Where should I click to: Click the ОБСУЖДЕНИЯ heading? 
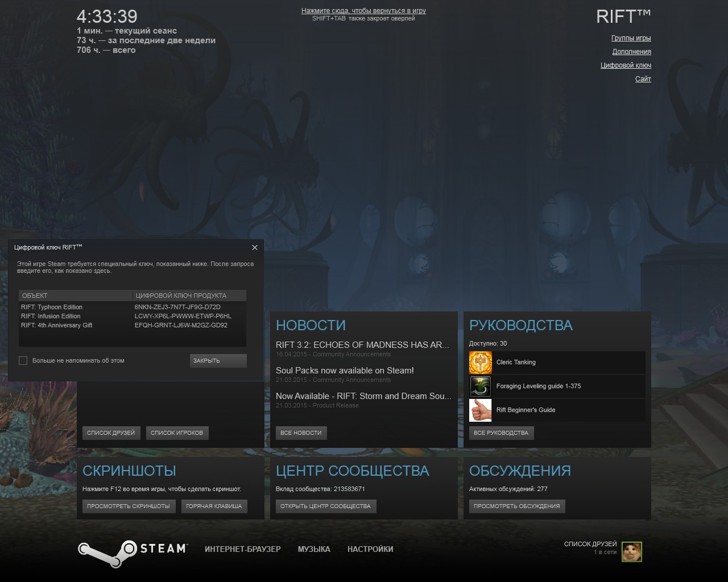coord(520,471)
